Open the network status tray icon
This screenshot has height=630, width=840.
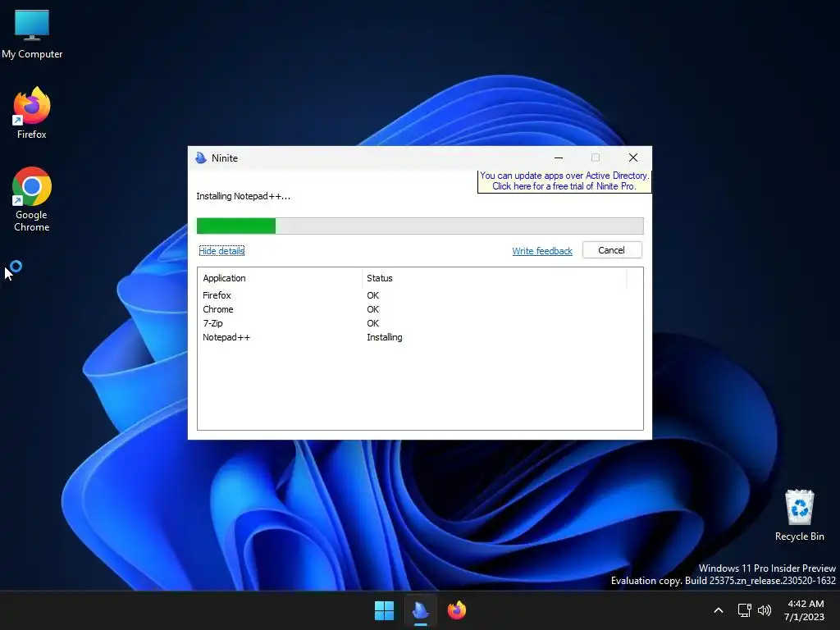[744, 610]
